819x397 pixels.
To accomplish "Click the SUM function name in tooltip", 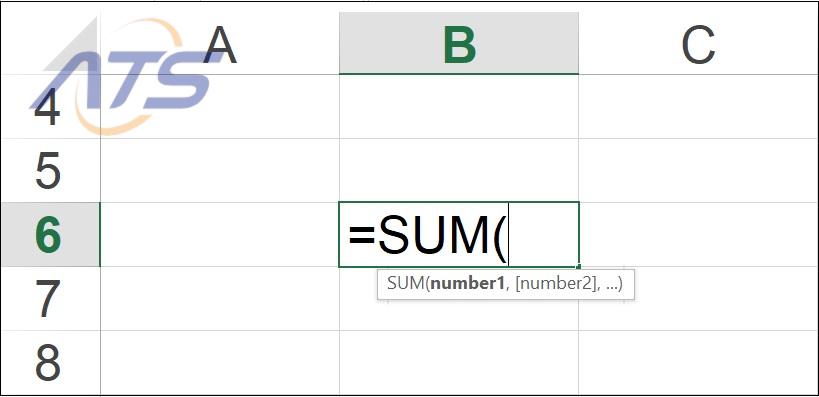I will (405, 284).
